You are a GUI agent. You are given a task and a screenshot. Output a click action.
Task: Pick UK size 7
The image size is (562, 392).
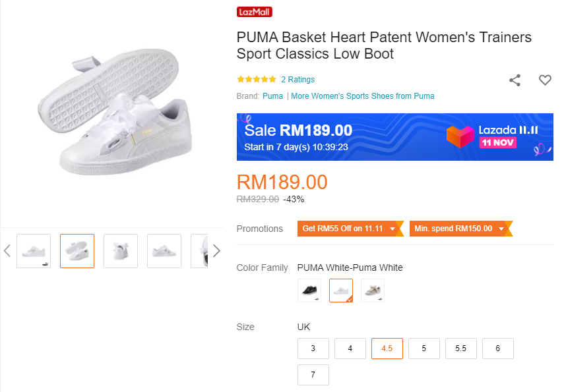point(313,375)
